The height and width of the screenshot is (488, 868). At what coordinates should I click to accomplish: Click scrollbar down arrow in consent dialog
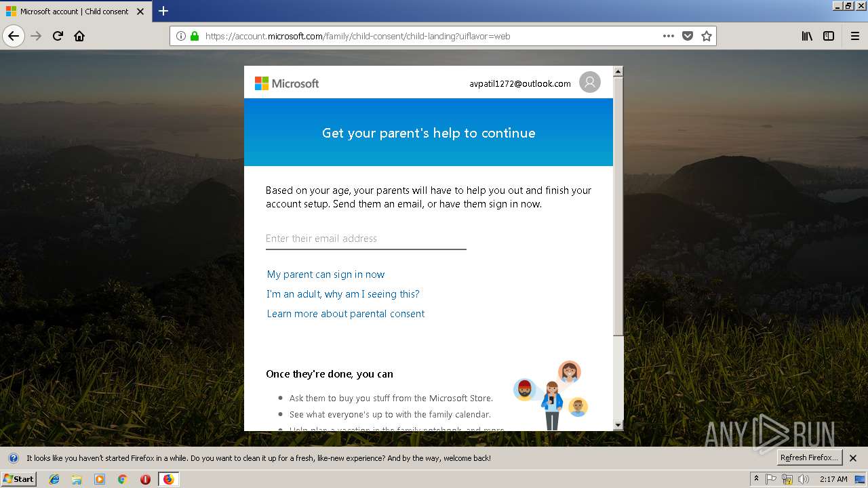tap(618, 425)
